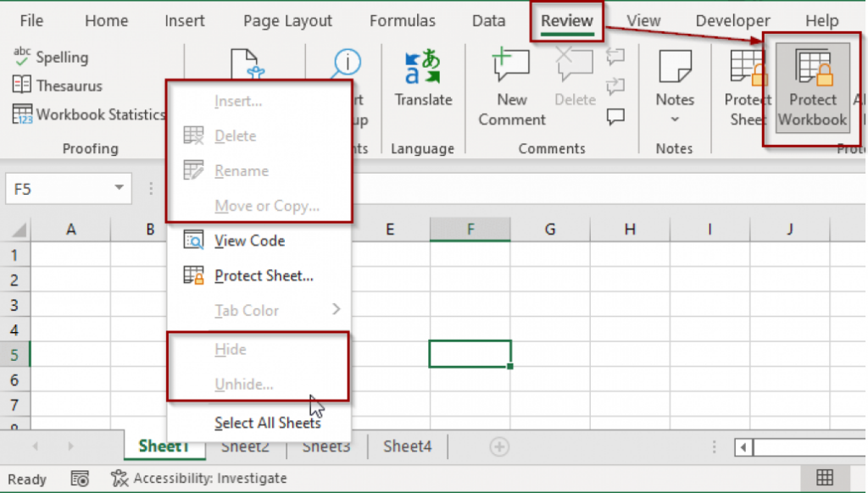Image resolution: width=868 pixels, height=493 pixels.
Task: Click the active cell F5
Action: coord(470,354)
